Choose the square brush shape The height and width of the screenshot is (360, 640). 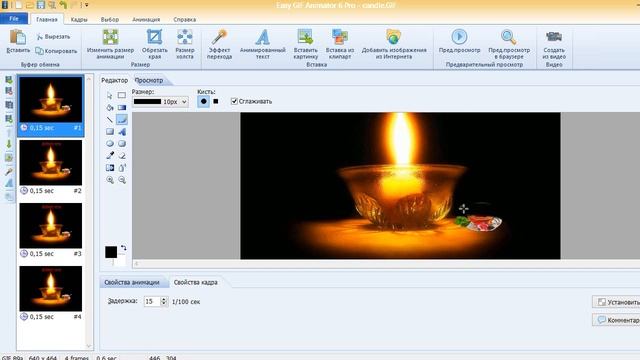click(x=216, y=101)
